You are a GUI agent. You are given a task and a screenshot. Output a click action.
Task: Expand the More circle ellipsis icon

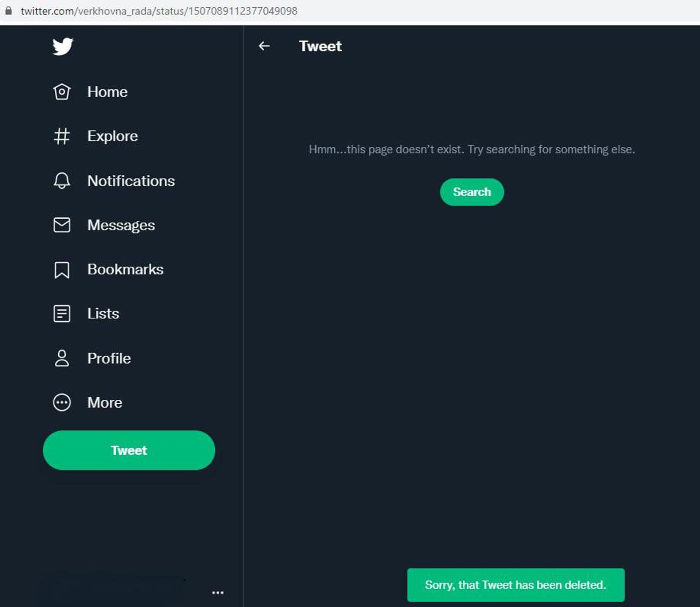(62, 403)
